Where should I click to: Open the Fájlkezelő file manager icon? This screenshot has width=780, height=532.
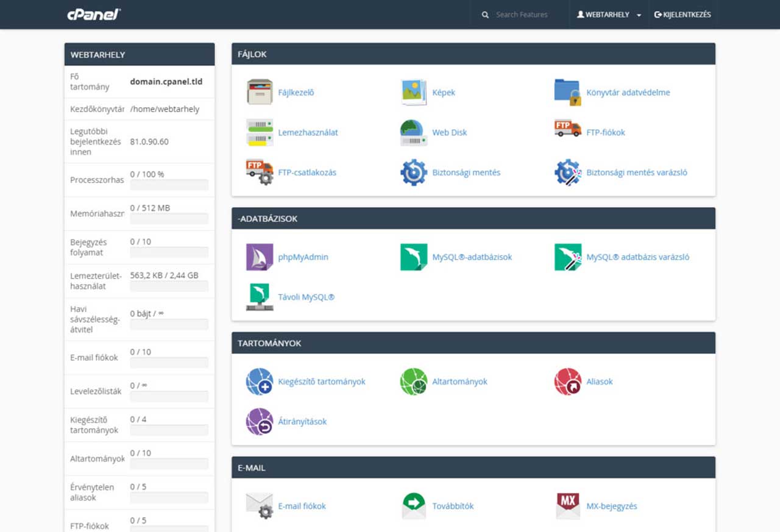(x=260, y=93)
